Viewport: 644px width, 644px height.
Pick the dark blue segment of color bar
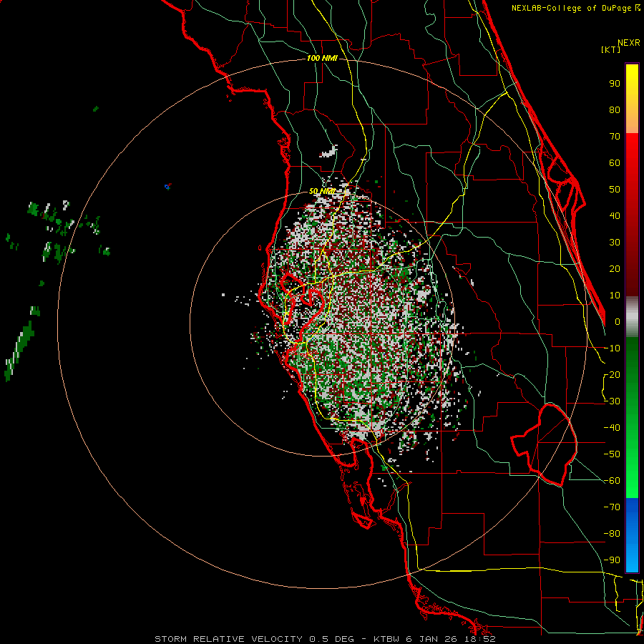click(632, 506)
